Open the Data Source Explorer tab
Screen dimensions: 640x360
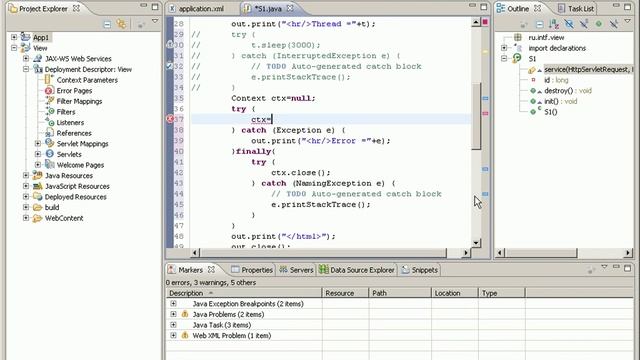[357, 270]
